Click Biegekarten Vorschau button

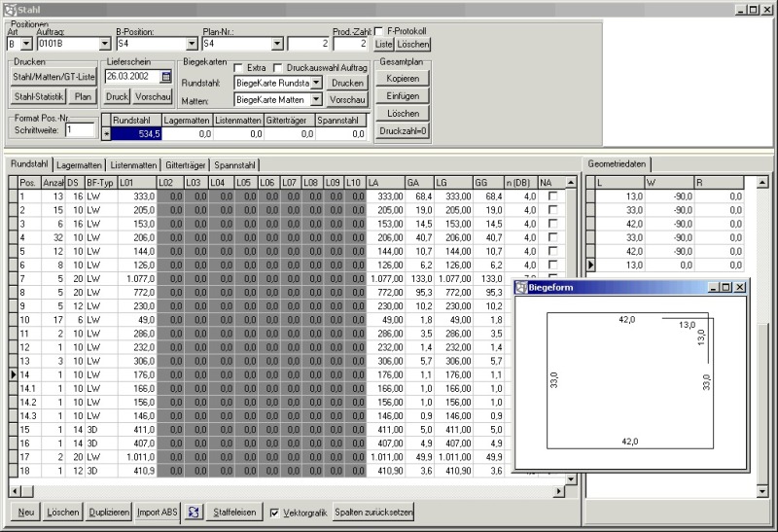click(347, 100)
